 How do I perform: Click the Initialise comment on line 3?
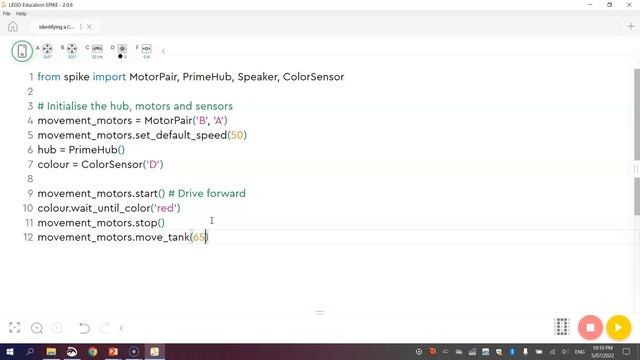[135, 106]
